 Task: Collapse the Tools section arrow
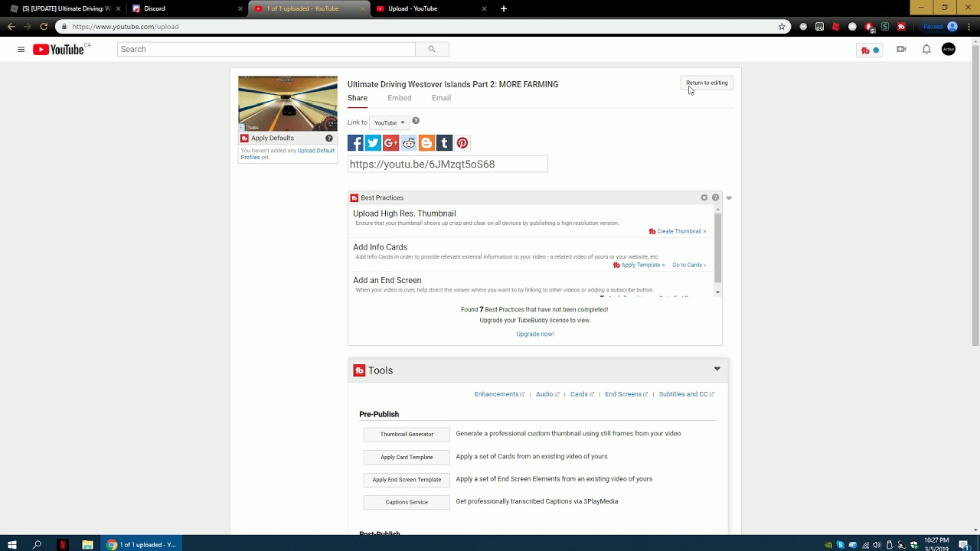(717, 369)
